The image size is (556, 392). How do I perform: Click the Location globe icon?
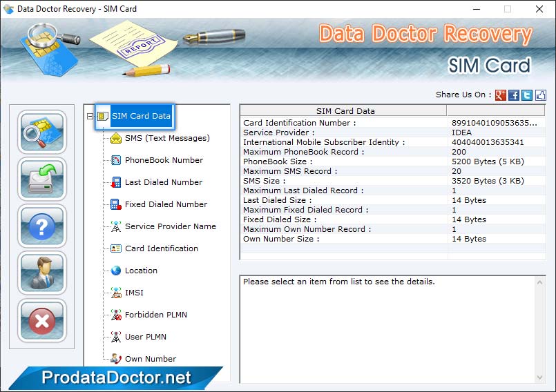tap(116, 271)
